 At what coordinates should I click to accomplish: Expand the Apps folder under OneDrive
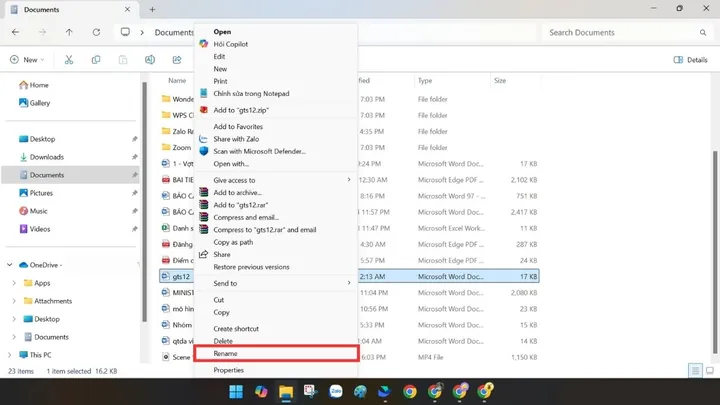coord(14,283)
